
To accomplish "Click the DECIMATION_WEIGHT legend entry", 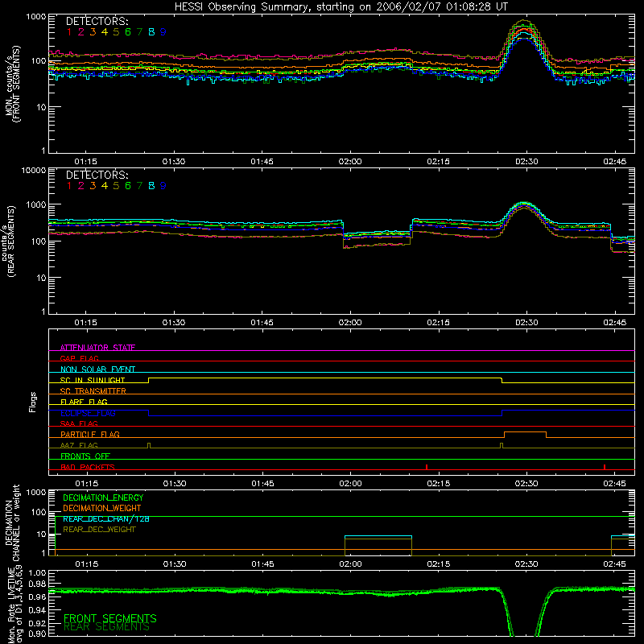I will click(x=102, y=508).
